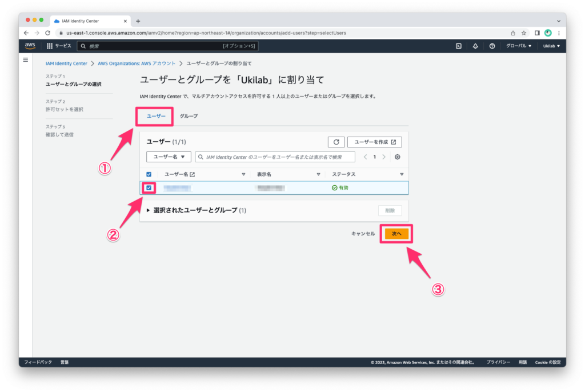
Task: Open the Ukilab account menu
Action: tap(551, 46)
